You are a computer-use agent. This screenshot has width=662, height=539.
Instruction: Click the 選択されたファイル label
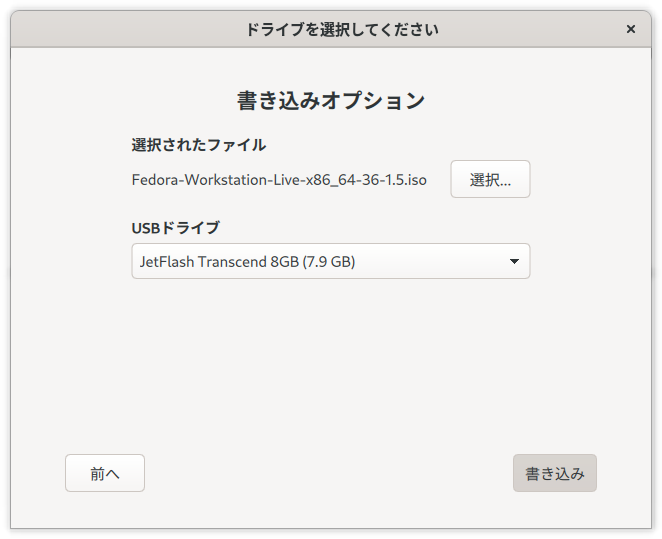[199, 145]
